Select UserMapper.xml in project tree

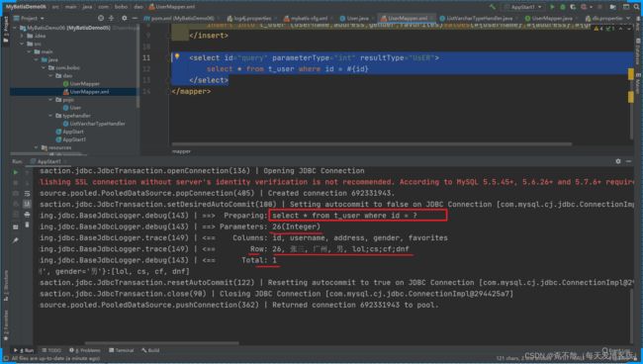click(x=86, y=91)
